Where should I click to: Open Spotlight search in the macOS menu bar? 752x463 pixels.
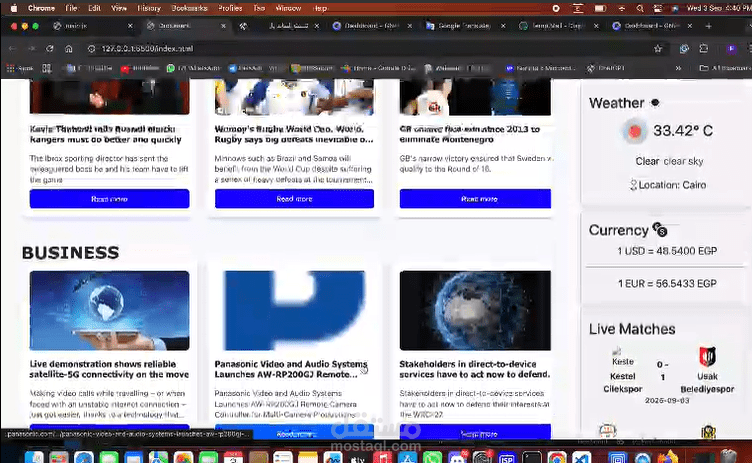coord(640,8)
